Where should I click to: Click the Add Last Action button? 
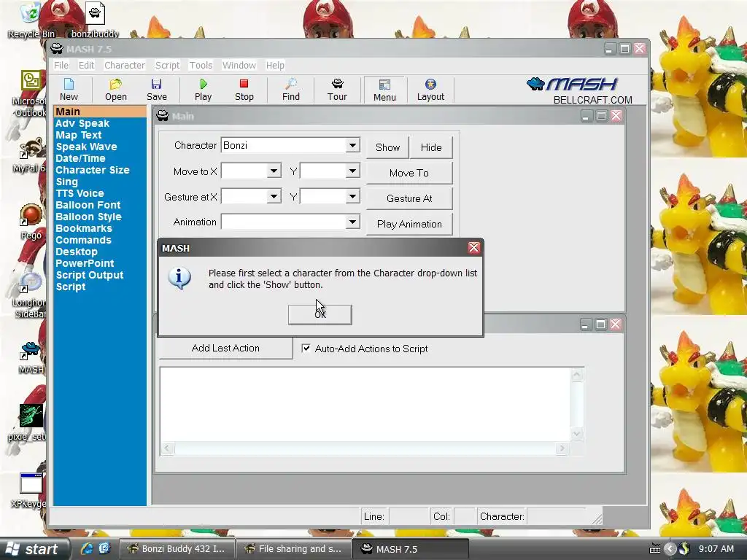click(x=225, y=348)
